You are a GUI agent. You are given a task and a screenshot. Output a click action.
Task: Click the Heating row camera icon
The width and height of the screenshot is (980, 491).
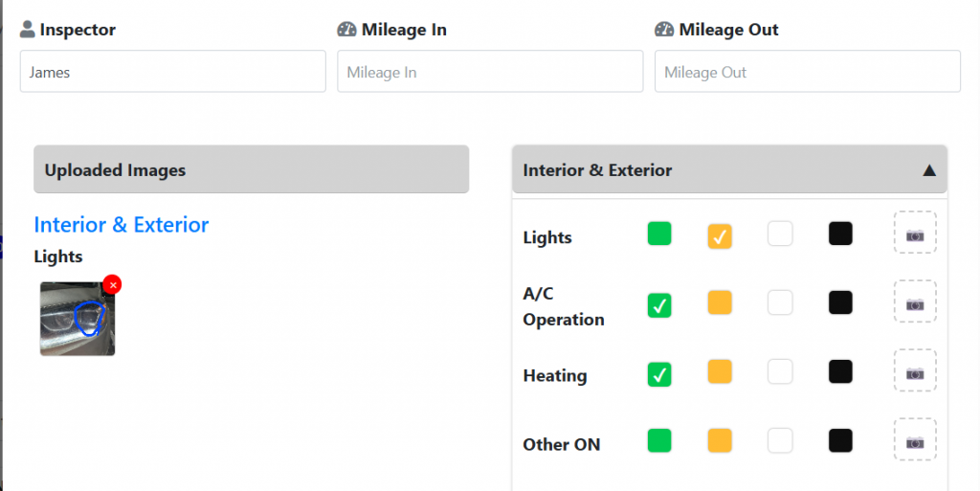tap(915, 371)
